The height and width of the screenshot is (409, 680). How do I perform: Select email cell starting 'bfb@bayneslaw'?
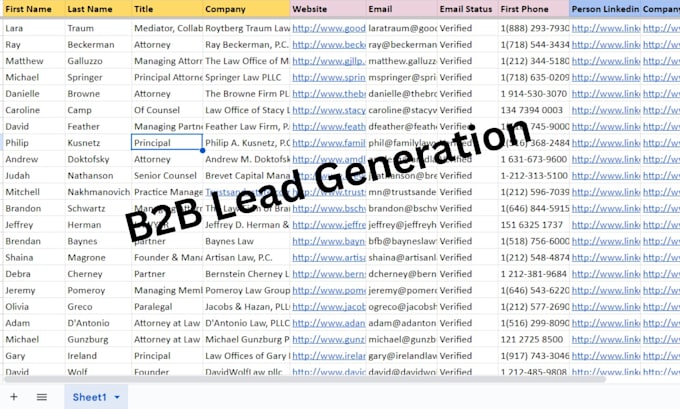[402, 241]
